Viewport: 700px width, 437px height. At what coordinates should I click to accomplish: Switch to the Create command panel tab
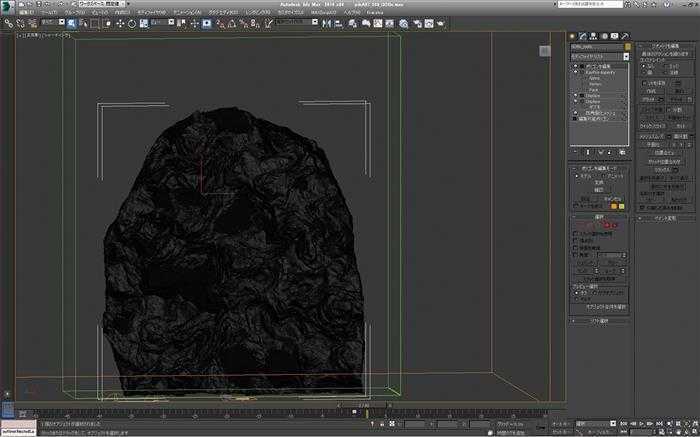pyautogui.click(x=572, y=36)
